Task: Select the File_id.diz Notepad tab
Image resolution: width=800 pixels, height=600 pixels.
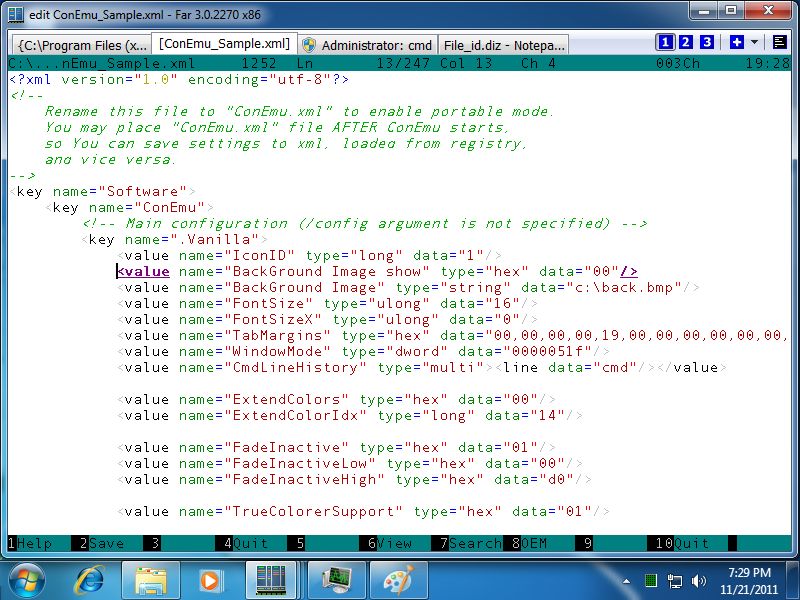Action: point(504,45)
